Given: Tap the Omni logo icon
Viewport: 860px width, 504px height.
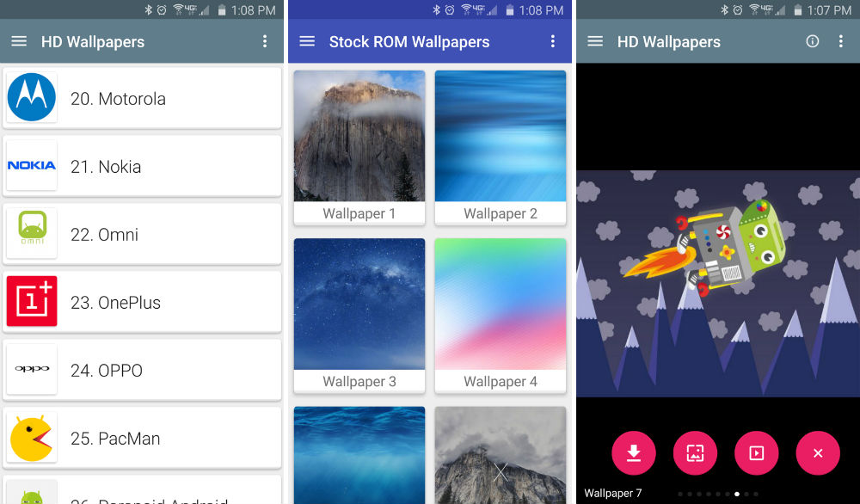Looking at the screenshot, I should tap(32, 234).
